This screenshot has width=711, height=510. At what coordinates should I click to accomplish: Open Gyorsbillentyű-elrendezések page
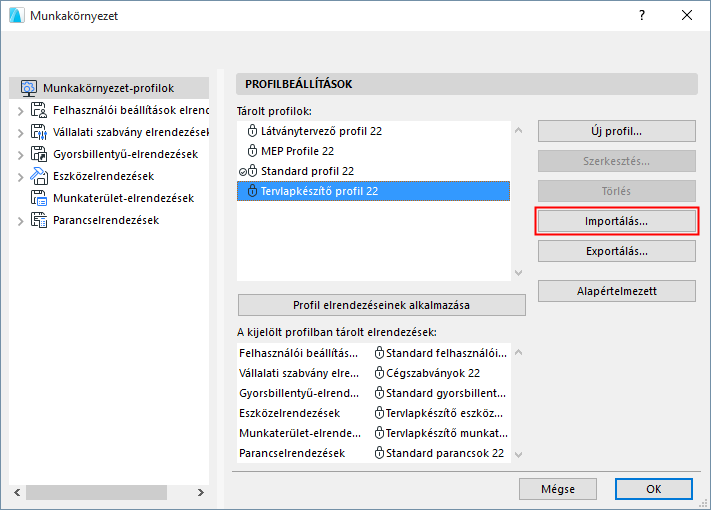click(x=125, y=154)
